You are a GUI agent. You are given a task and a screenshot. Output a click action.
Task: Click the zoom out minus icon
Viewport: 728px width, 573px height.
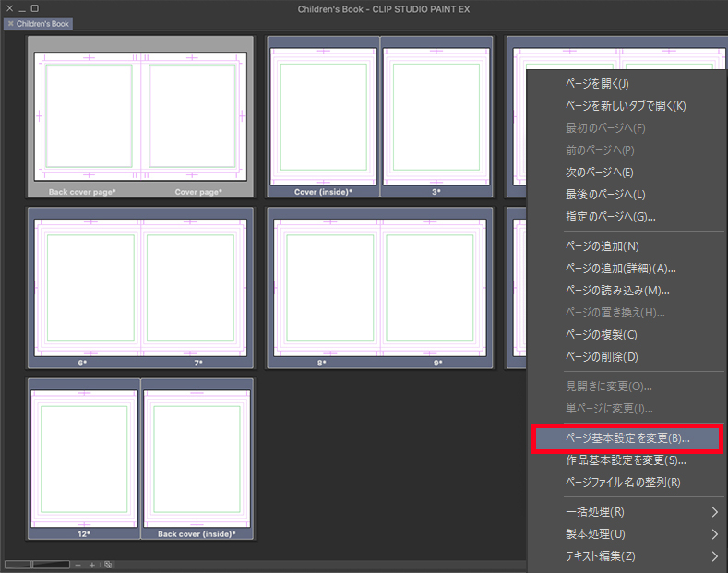tap(78, 564)
